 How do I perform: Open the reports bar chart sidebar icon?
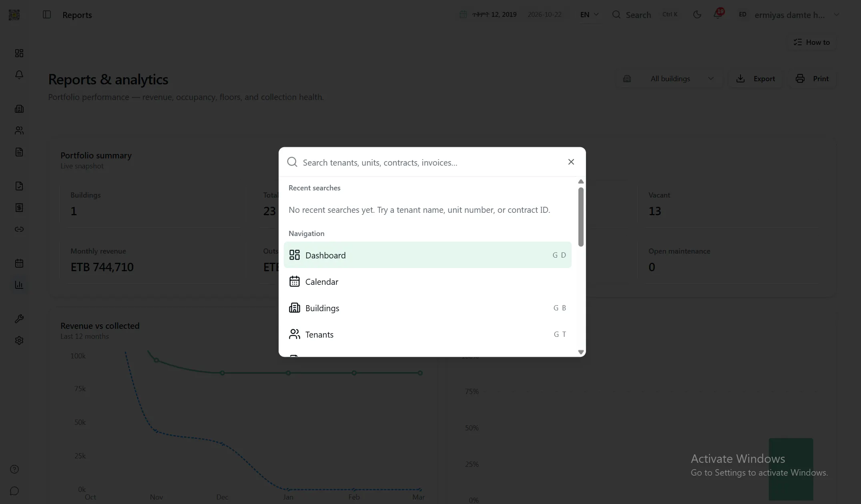coord(19,285)
